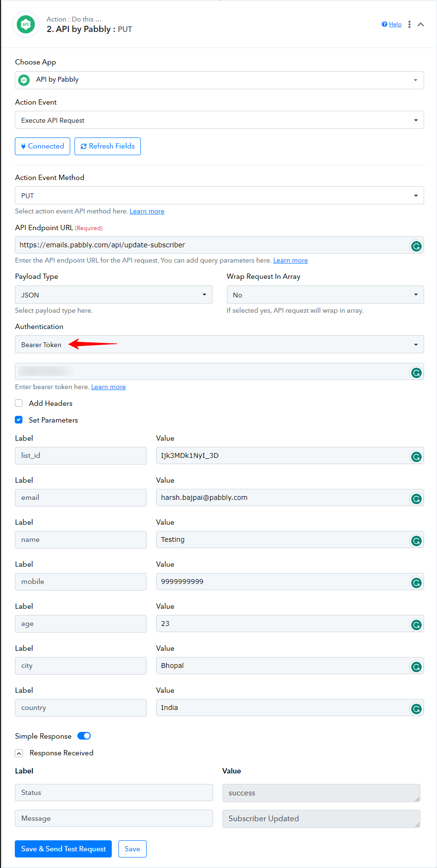Click Grammarly icon in mobile value field

coord(416,583)
